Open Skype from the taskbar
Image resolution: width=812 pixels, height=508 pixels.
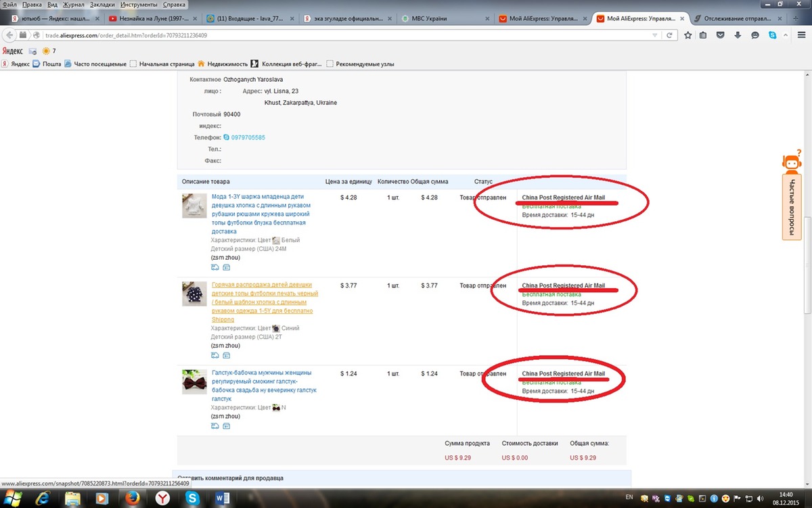click(x=194, y=499)
